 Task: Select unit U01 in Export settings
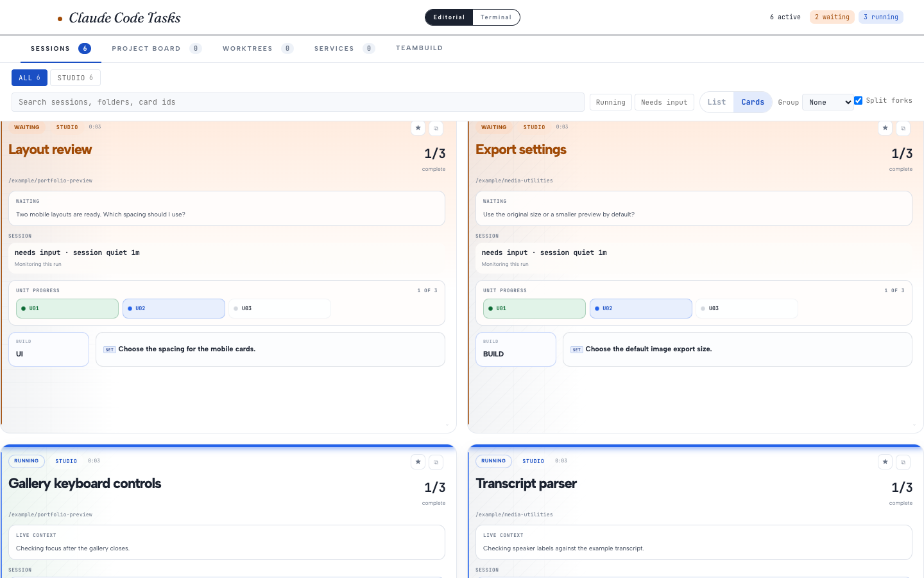pyautogui.click(x=535, y=309)
